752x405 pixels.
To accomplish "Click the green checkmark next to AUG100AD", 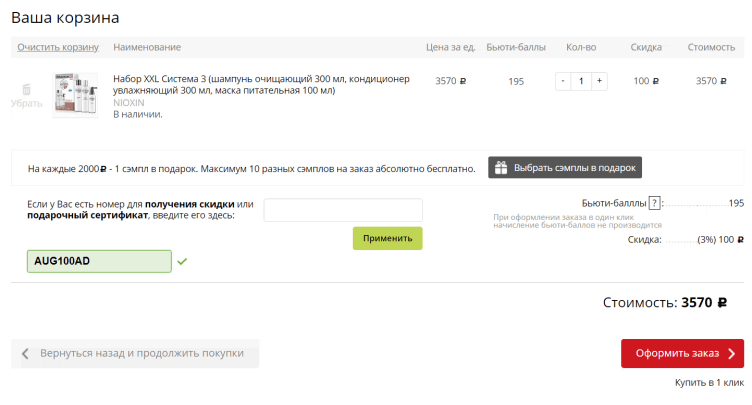I will click(x=182, y=261).
